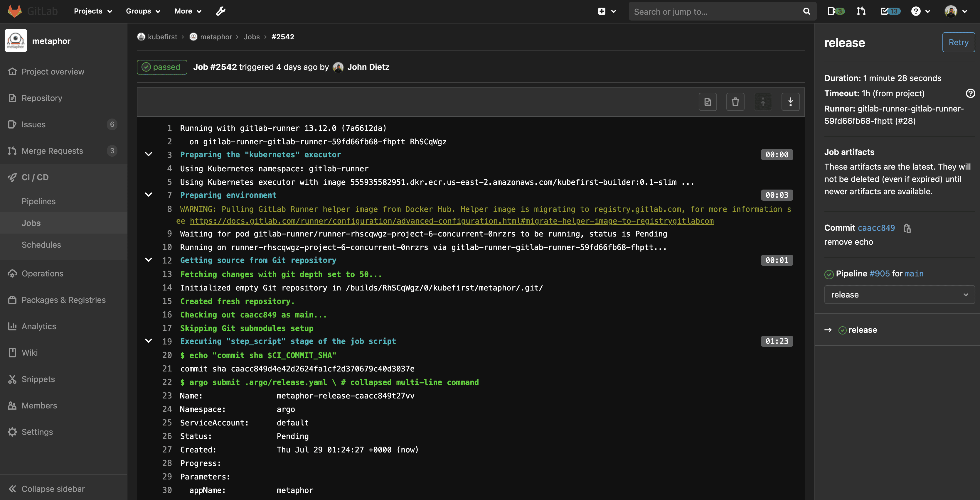Copy the commit SHA caacc849 to clipboard
Screen dimensions: 980x500
(x=907, y=228)
